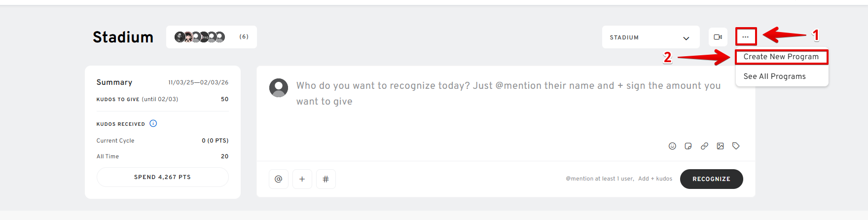This screenshot has width=868, height=220.
Task: Attach an image with the picture icon
Action: pyautogui.click(x=720, y=146)
